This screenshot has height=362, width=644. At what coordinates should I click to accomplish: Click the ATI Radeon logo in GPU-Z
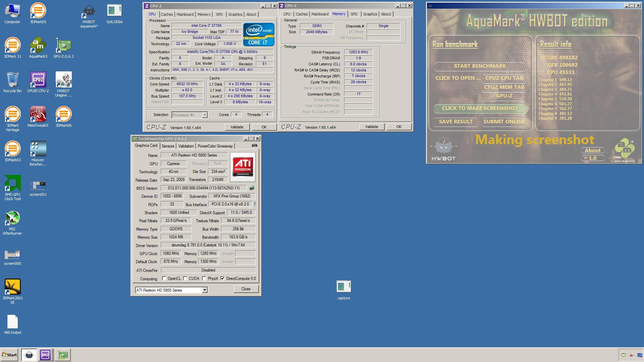click(x=243, y=167)
